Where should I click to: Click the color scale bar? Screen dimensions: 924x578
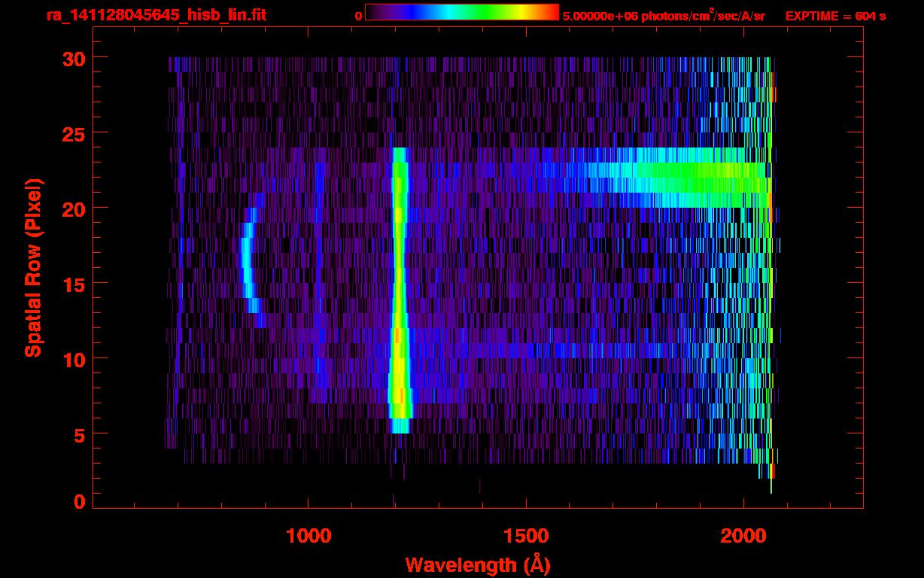462,12
